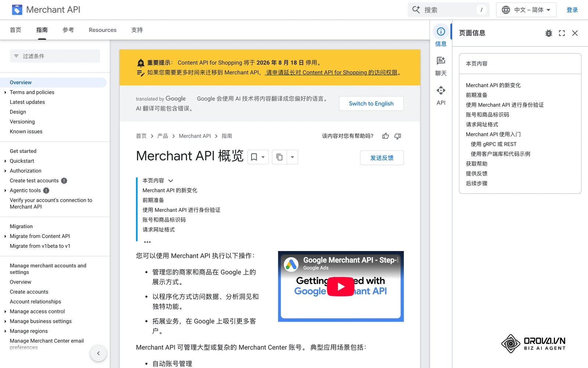Switch to the 首页 tab

15,30
